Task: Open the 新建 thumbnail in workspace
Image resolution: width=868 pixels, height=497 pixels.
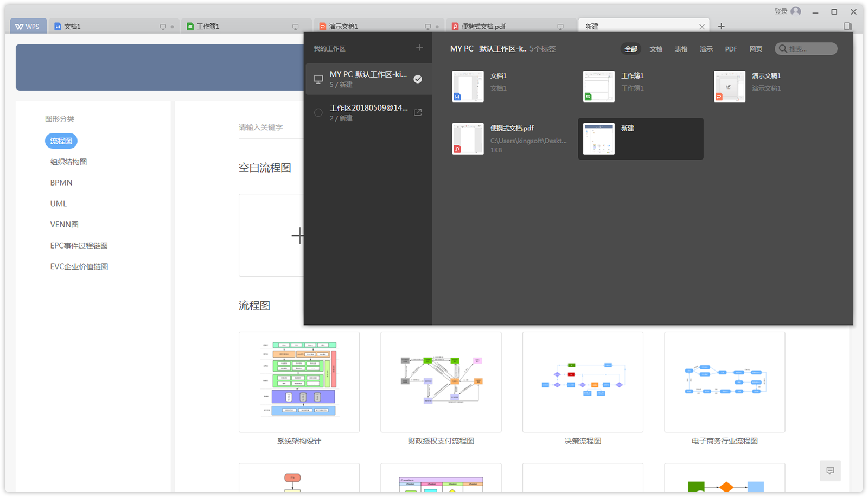Action: 599,138
